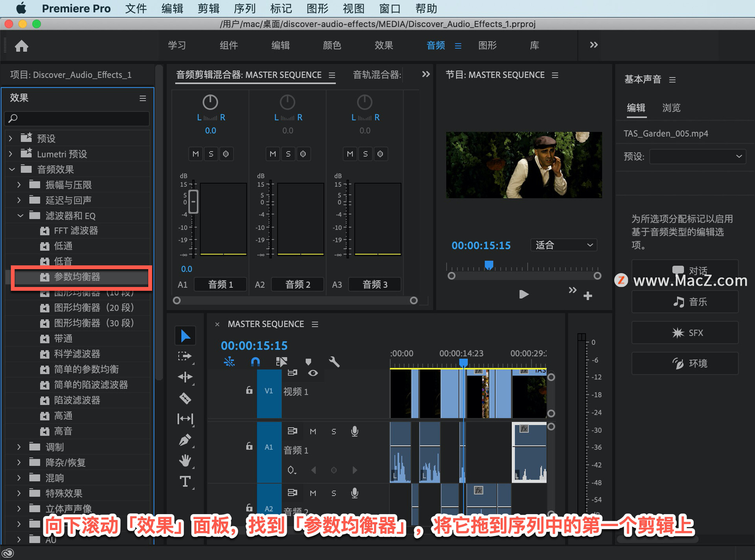This screenshot has width=755, height=560.
Task: Click Add Marker icon in timeline
Action: (x=308, y=362)
